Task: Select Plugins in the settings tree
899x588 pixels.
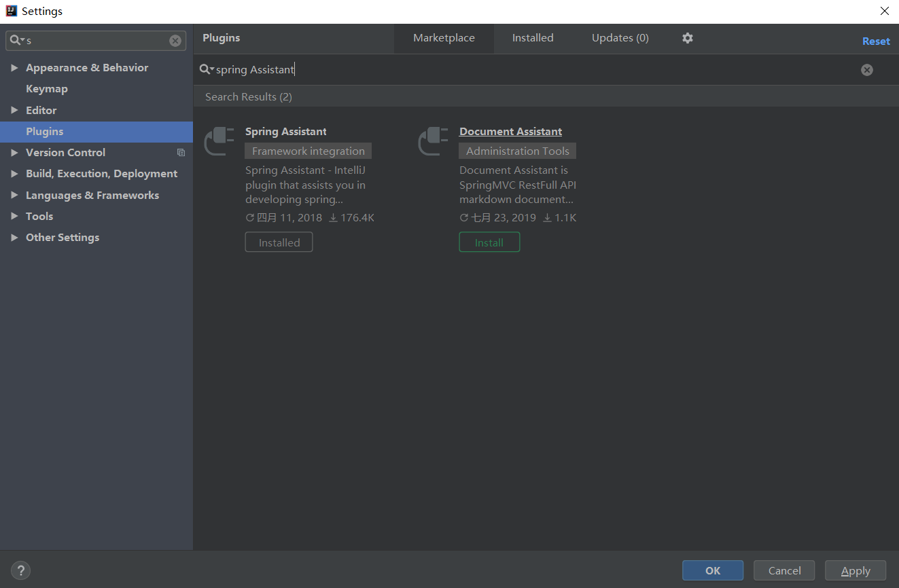Action: click(x=96, y=132)
